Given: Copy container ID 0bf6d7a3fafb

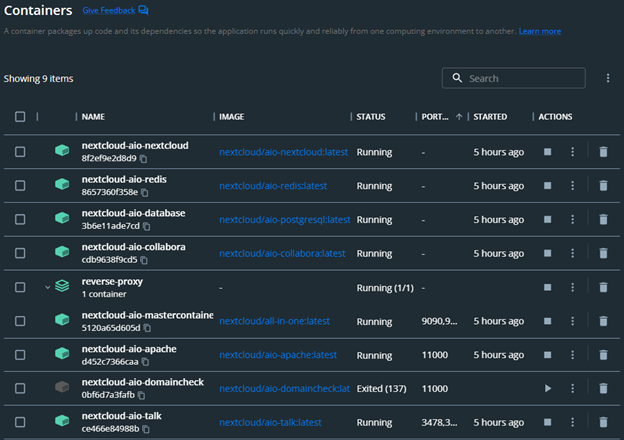Looking at the screenshot, I should pyautogui.click(x=142, y=395).
